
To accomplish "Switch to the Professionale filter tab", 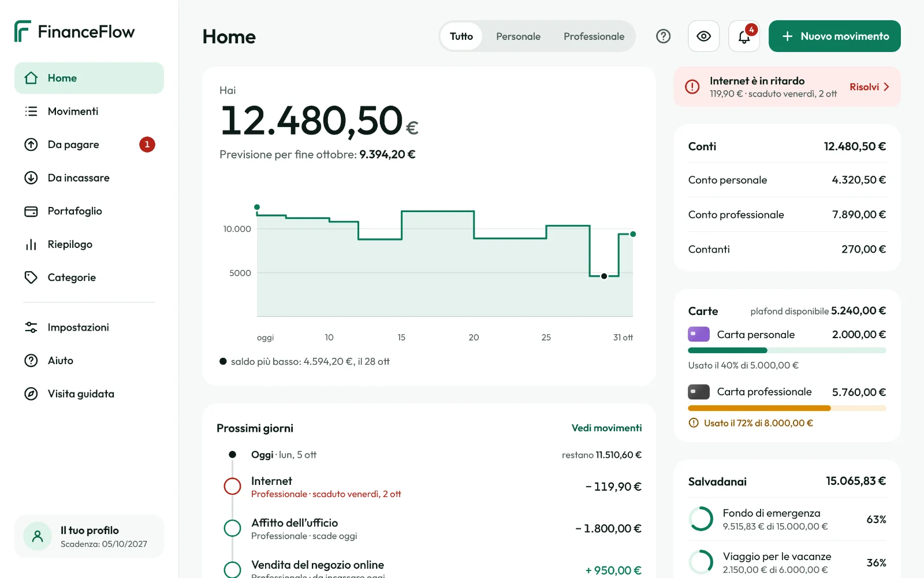I will (594, 36).
